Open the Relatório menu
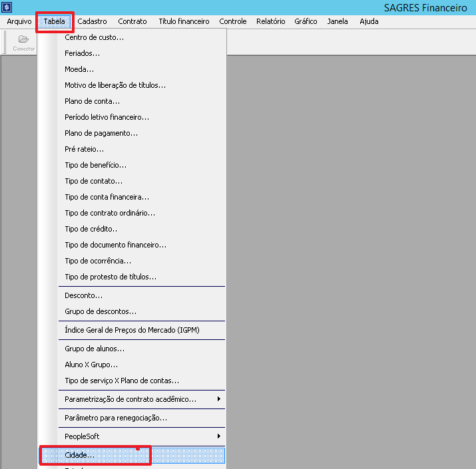Viewport: 476px width, 469px height. (270, 21)
